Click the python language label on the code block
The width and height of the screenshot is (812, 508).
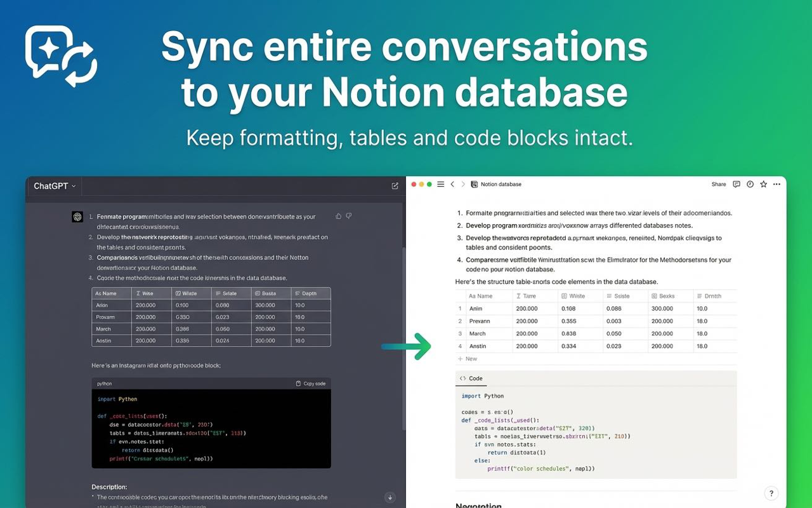click(104, 384)
